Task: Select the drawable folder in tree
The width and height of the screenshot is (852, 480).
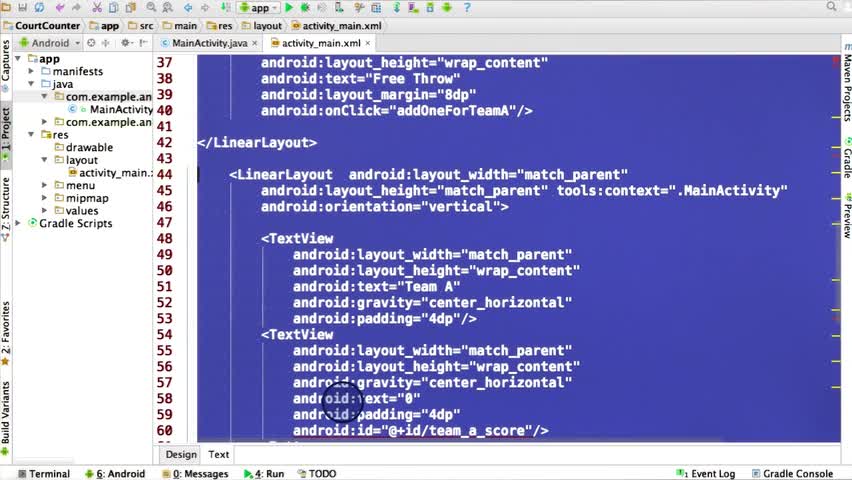Action: 84,147
